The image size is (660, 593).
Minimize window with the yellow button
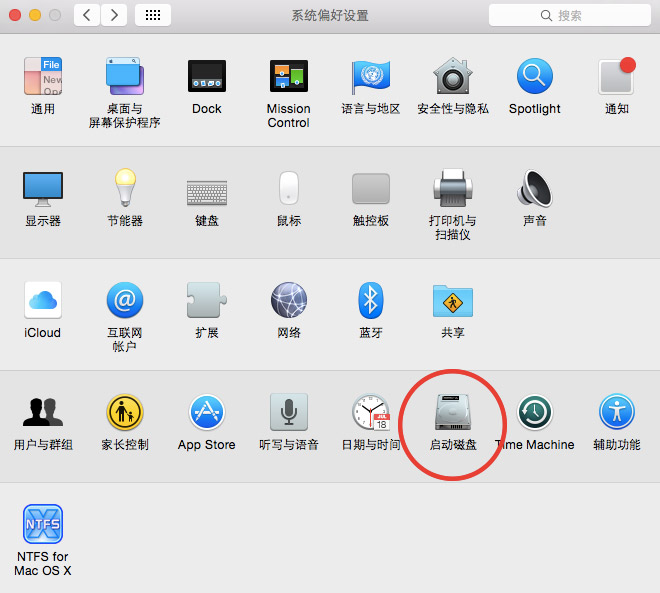coord(35,15)
